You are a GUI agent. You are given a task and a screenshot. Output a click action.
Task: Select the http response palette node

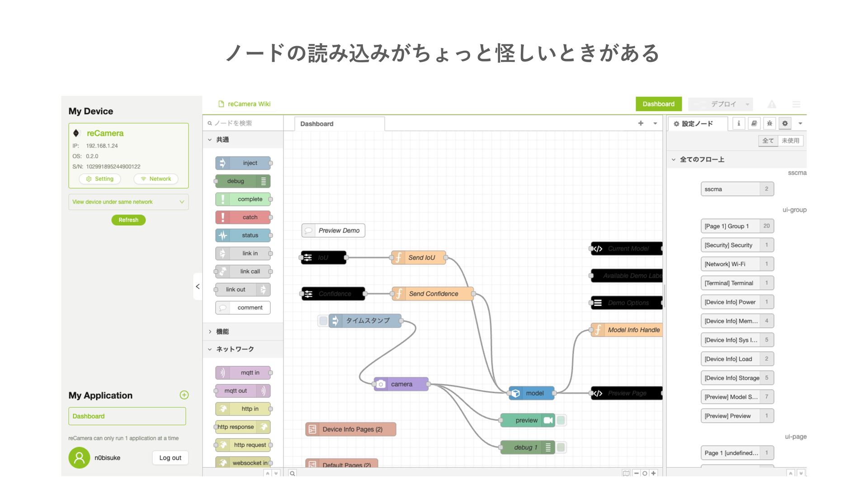click(243, 427)
